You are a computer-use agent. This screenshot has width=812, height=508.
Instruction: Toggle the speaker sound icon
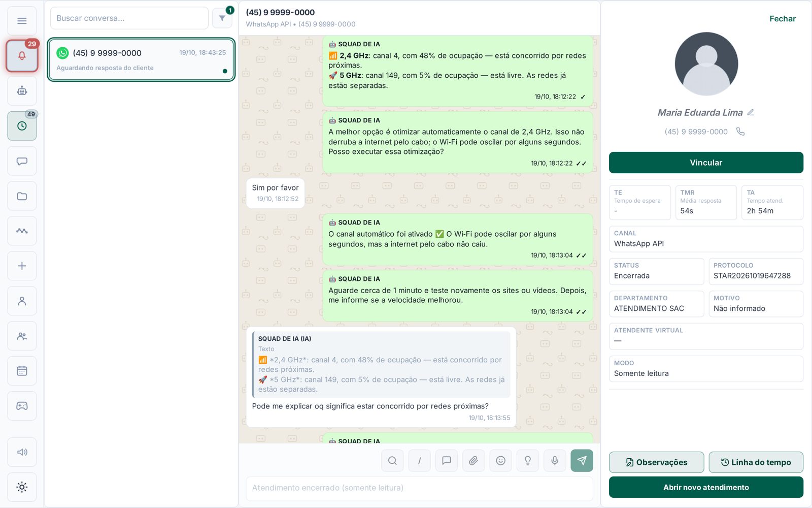point(22,452)
